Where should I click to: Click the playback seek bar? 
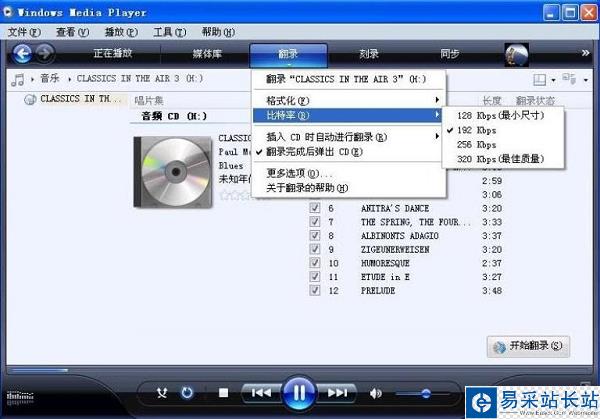[298, 370]
